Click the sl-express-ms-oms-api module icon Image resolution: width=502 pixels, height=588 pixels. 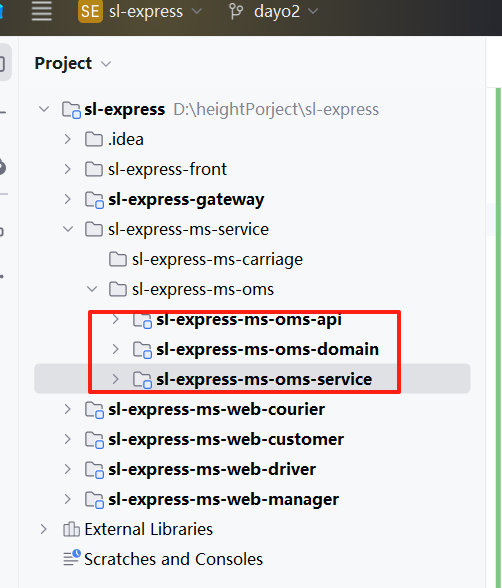142,321
